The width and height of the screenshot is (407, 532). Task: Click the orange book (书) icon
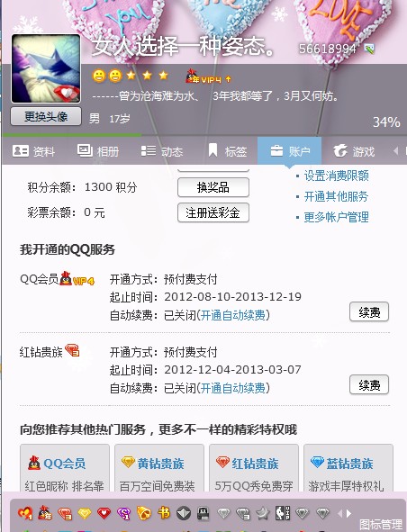point(164,513)
